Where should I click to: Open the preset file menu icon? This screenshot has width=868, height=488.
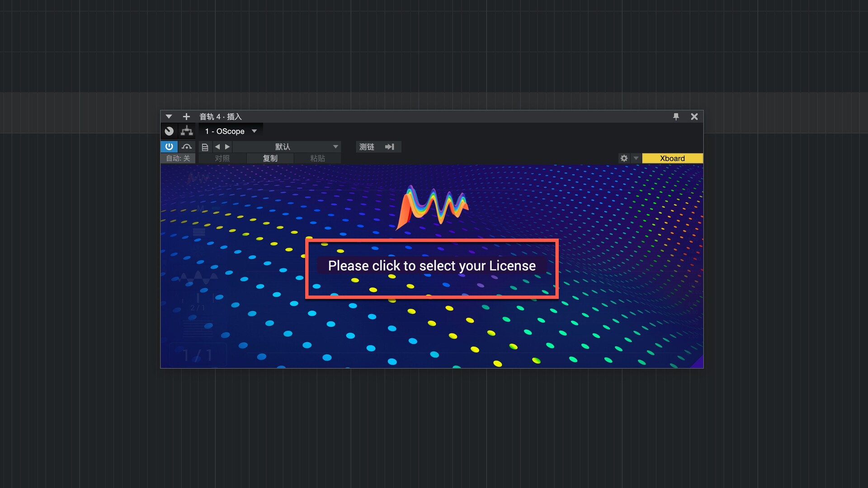tap(205, 147)
